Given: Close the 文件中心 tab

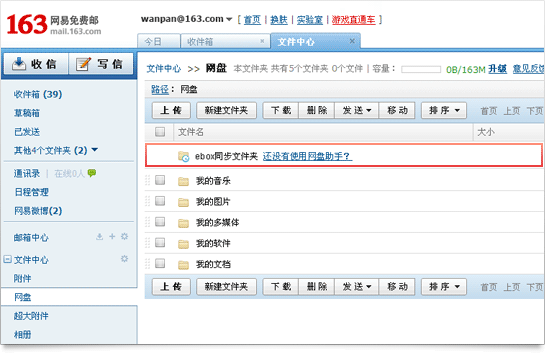Looking at the screenshot, I should click(352, 41).
